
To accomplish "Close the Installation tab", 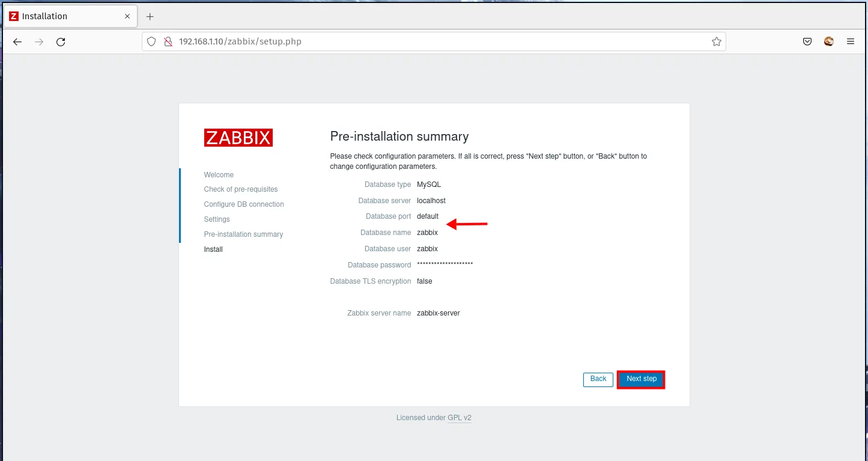I will [x=127, y=16].
